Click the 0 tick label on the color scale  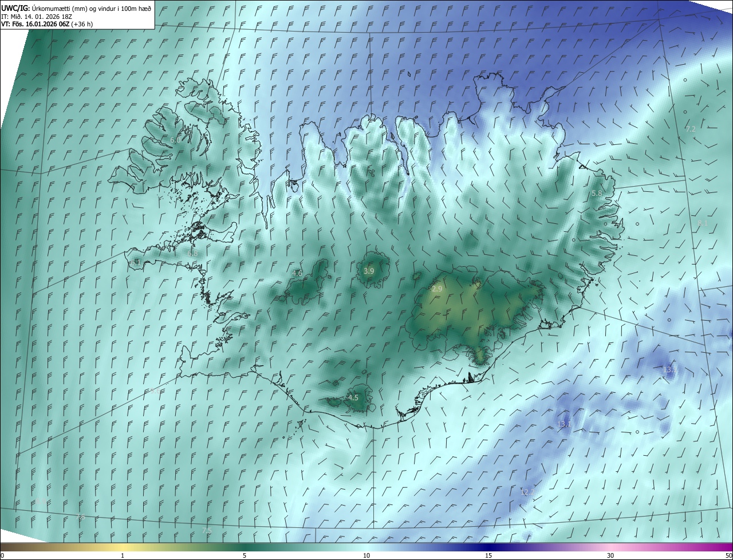(2, 556)
